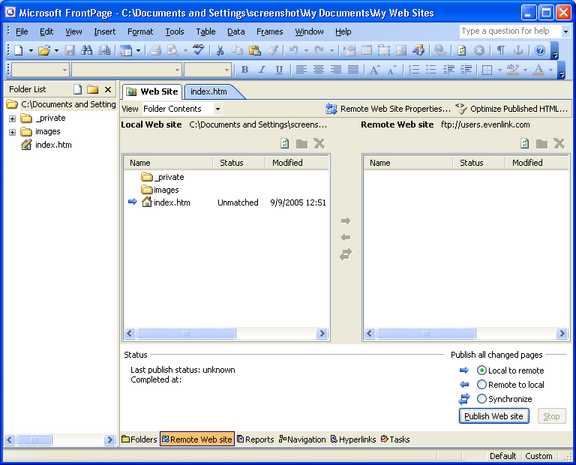Open the File menu
Image resolution: width=576 pixels, height=465 pixels.
pos(22,32)
